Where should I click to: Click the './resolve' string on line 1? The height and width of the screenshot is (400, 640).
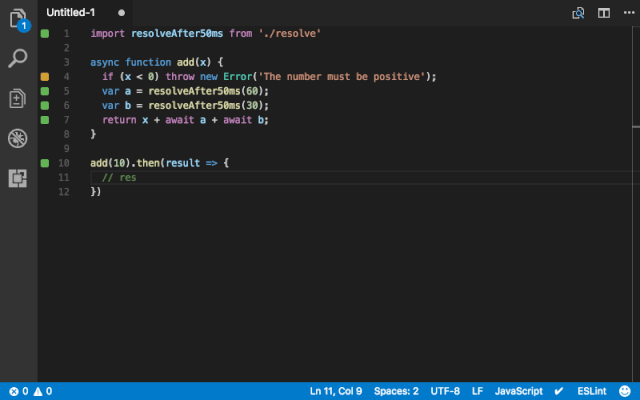[x=290, y=33]
